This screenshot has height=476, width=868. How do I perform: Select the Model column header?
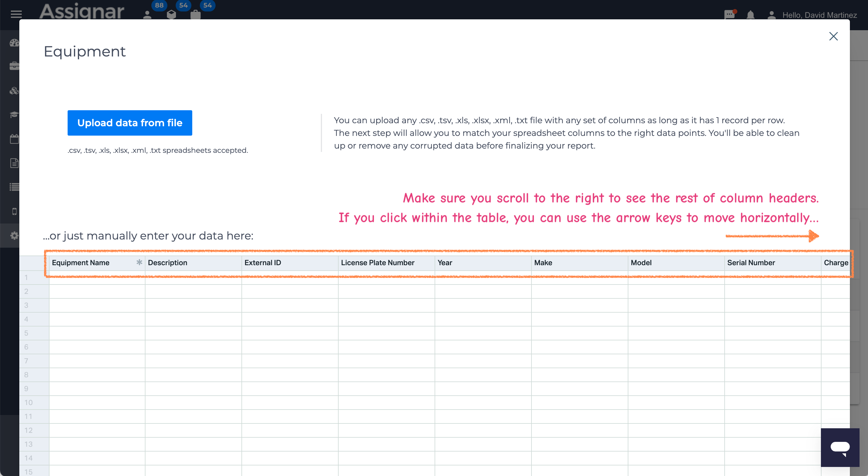click(x=676, y=262)
